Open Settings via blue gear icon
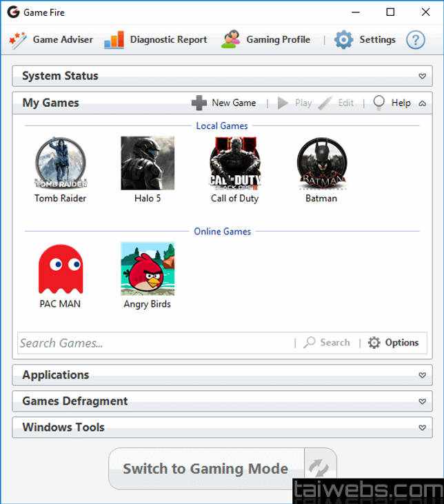 click(343, 40)
